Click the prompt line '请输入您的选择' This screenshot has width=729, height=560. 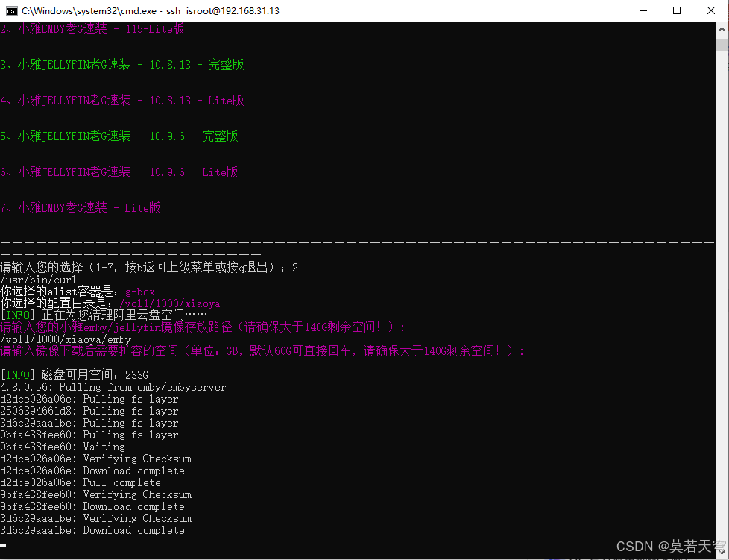pos(149,268)
